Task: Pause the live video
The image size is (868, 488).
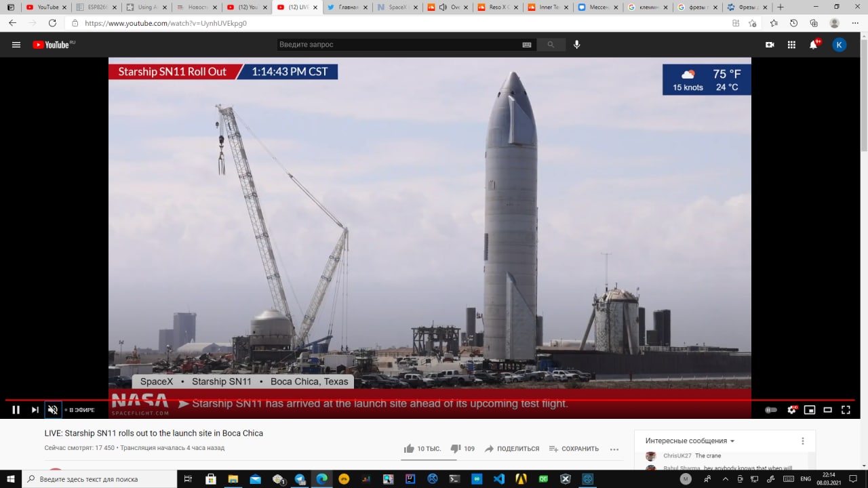Action: 16,409
